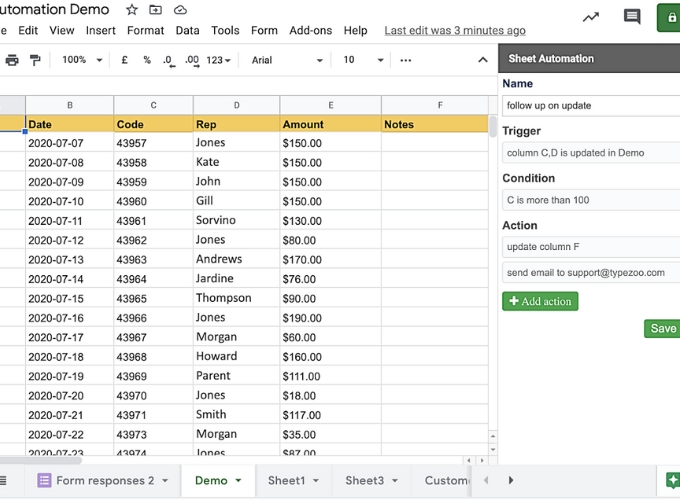Click the Trigger field 'column C,D is updated in Demo'
The image size is (680, 500).
click(x=591, y=153)
